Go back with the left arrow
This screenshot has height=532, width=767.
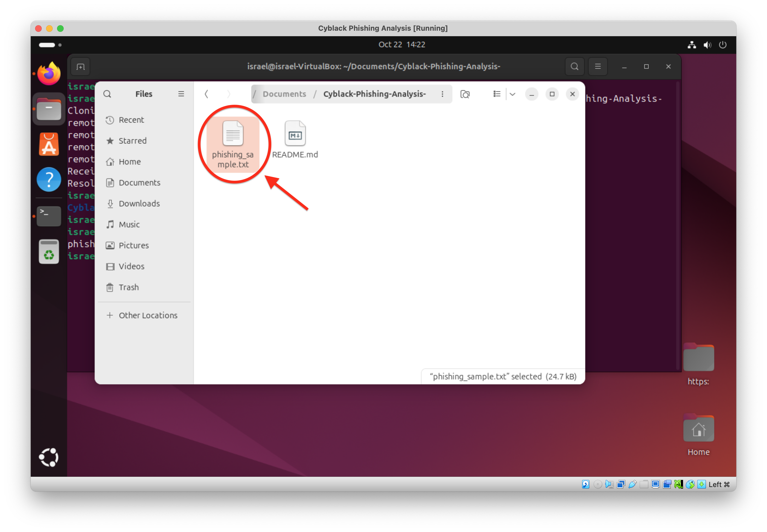click(206, 94)
